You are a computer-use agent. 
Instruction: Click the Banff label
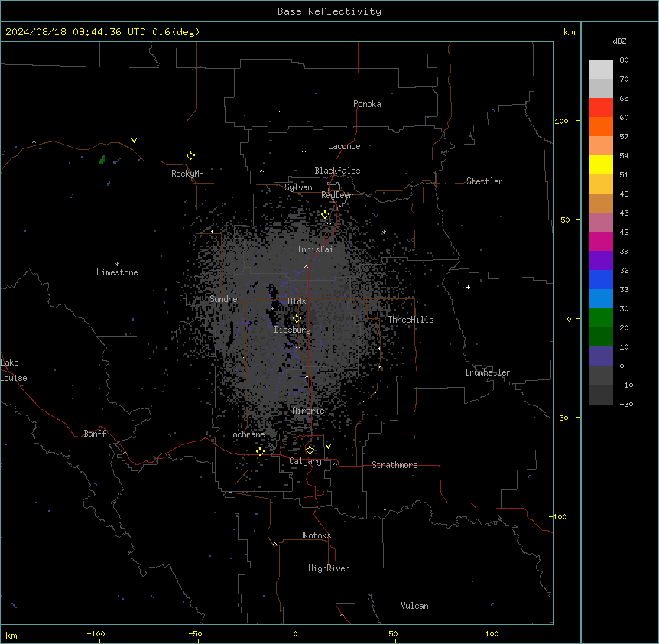pyautogui.click(x=95, y=434)
